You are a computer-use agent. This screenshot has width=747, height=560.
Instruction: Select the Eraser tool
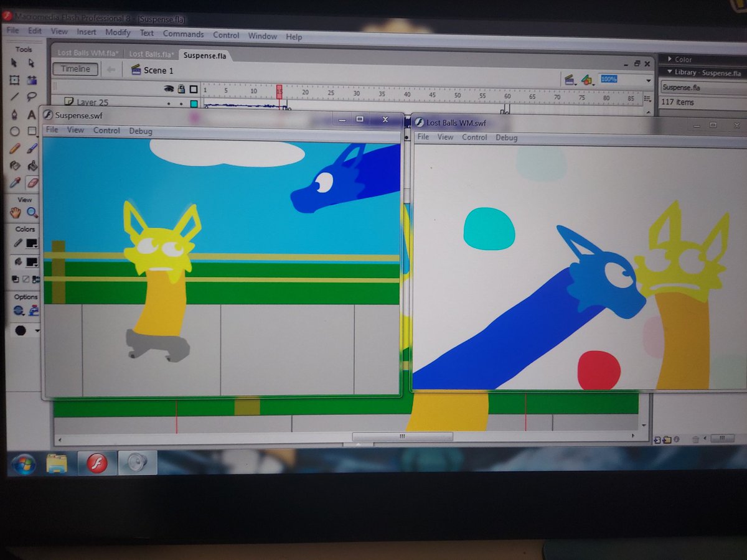click(x=33, y=182)
